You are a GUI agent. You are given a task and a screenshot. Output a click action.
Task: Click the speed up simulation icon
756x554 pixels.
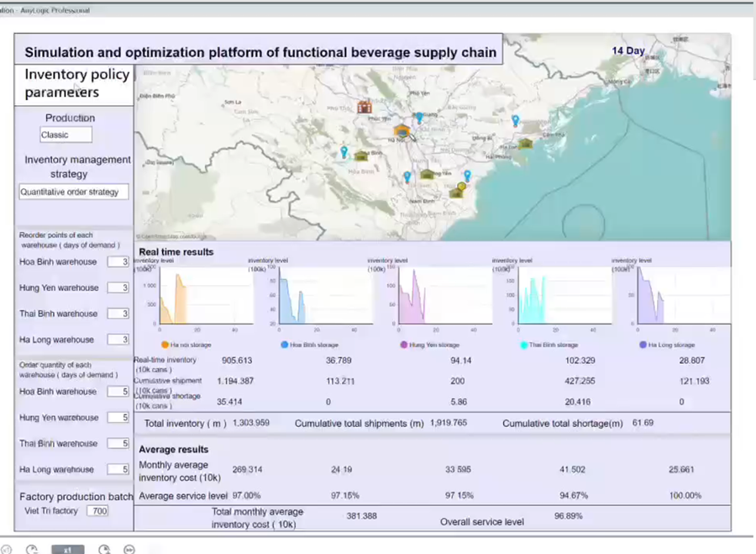104,550
